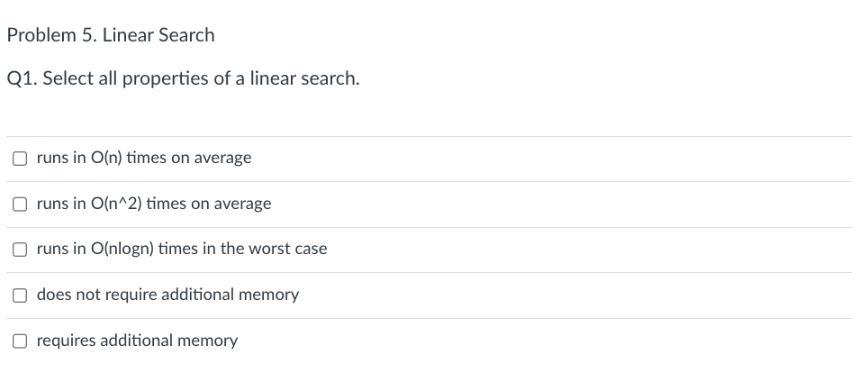The height and width of the screenshot is (382, 868).
Task: Click the 'Problem 5. Linear Search' heading
Action: click(x=111, y=35)
